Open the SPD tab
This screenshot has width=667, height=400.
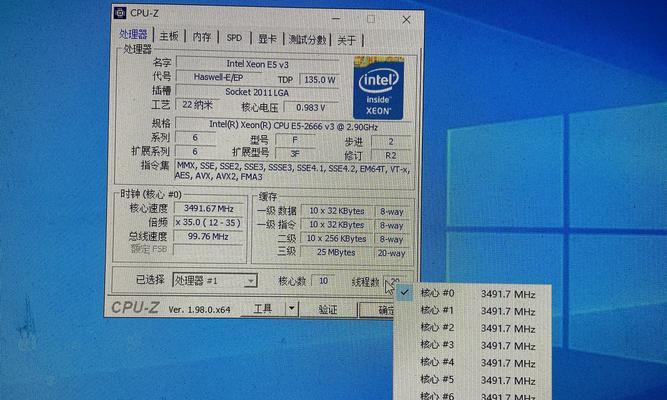pos(234,38)
